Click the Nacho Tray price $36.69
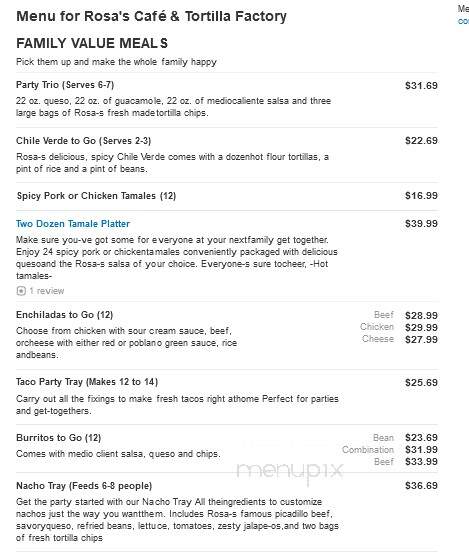The image size is (469, 553). (421, 486)
